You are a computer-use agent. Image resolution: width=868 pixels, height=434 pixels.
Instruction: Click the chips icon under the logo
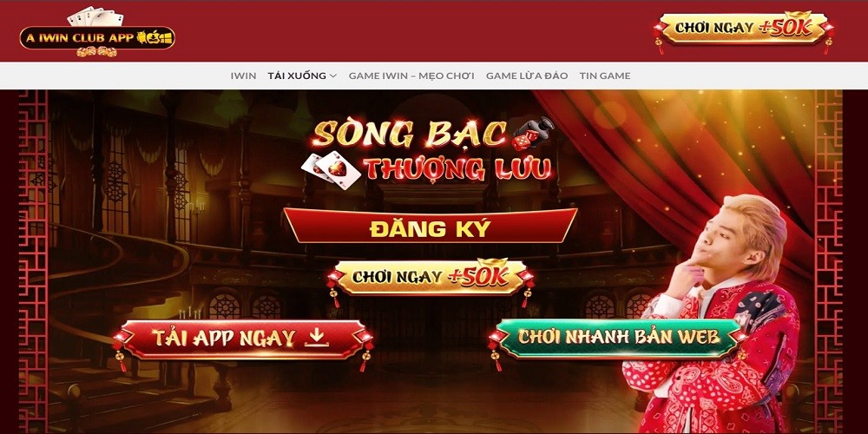tap(97, 52)
